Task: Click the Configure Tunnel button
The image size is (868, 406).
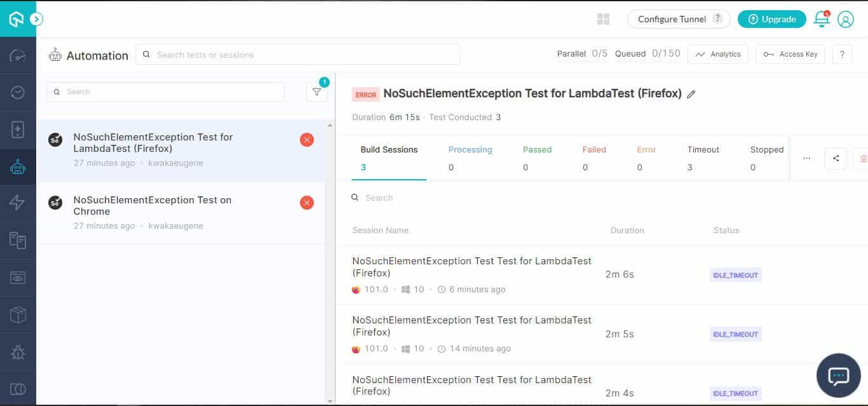Action: (671, 19)
